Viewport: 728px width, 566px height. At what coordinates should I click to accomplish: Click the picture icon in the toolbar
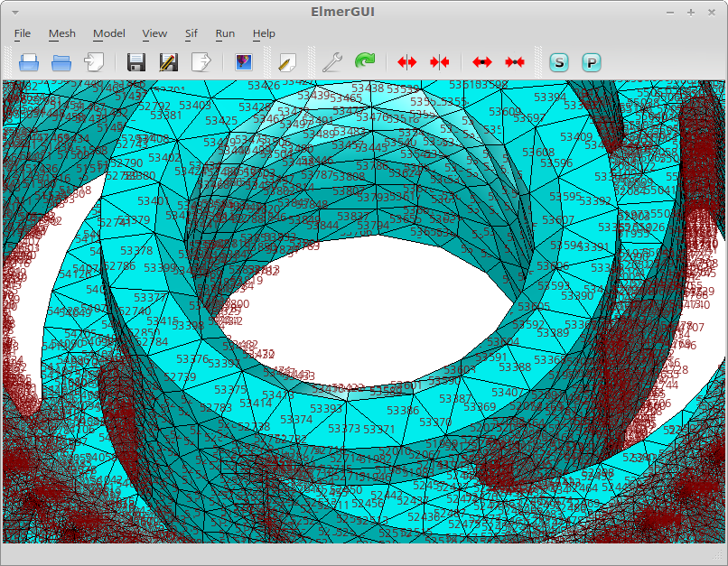244,62
